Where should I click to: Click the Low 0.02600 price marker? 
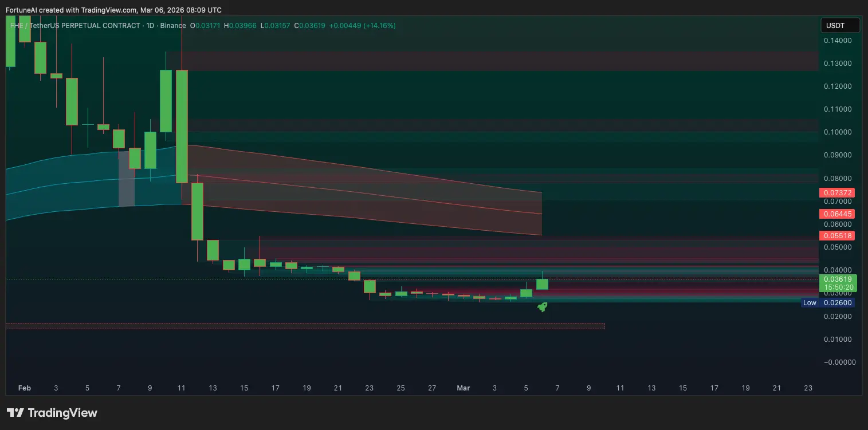[828, 303]
